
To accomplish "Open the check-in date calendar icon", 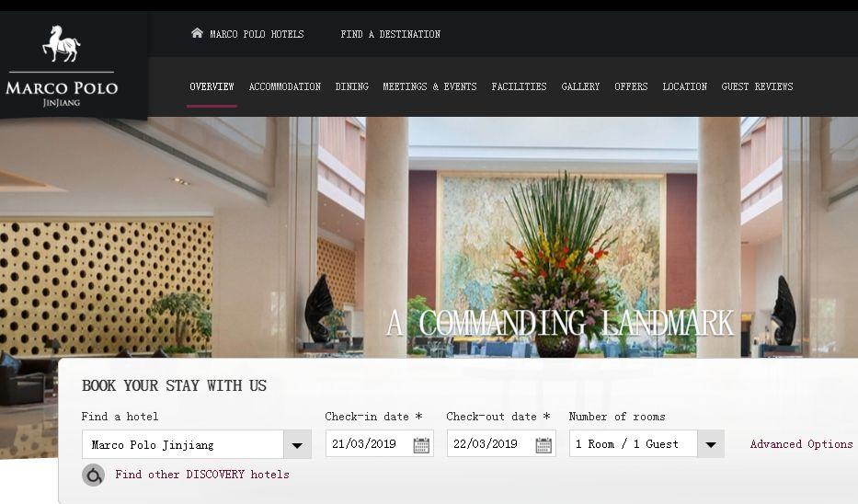I will 421,445.
